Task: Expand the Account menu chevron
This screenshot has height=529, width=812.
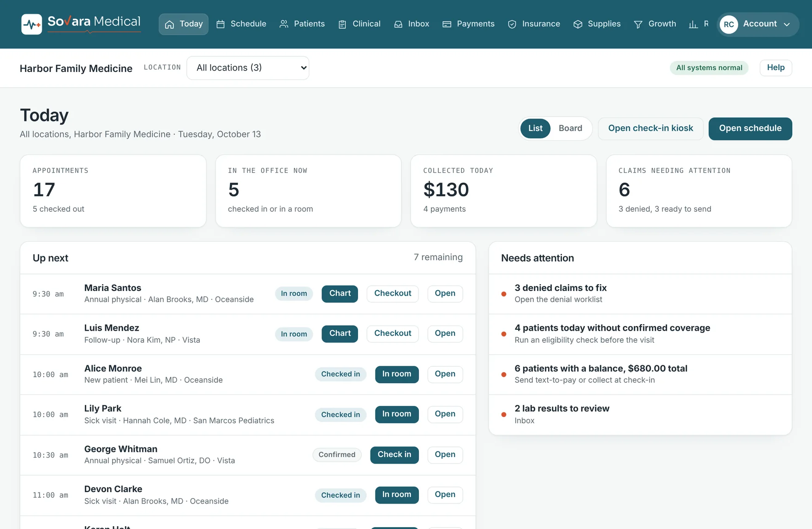Action: pos(787,24)
